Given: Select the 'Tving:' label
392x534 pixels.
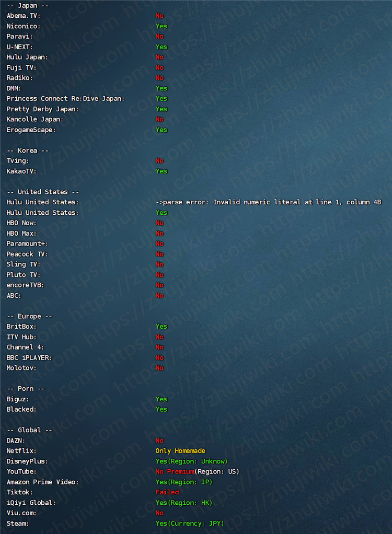Looking at the screenshot, I should (18, 161).
